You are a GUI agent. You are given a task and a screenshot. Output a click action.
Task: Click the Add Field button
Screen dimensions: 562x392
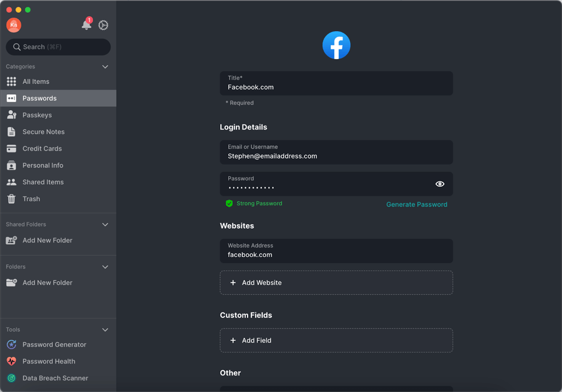coord(336,340)
